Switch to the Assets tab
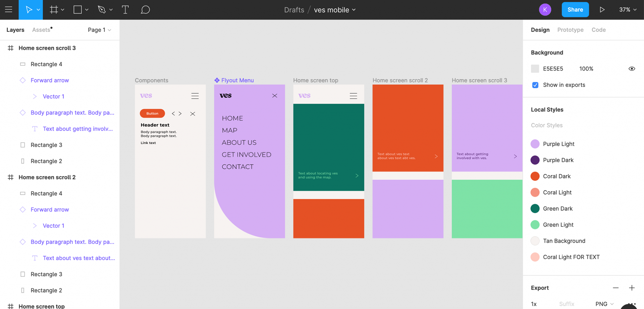Screen dimensions: 644x309 tap(42, 30)
